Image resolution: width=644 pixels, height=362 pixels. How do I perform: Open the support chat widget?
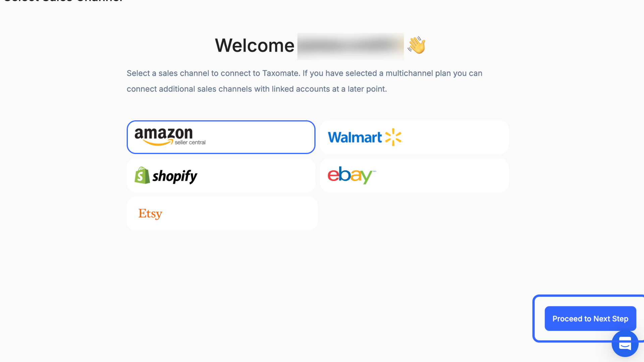[625, 344]
